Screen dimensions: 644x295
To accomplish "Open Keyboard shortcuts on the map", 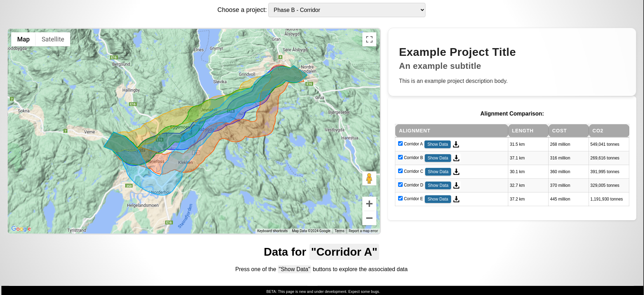I will (x=272, y=231).
